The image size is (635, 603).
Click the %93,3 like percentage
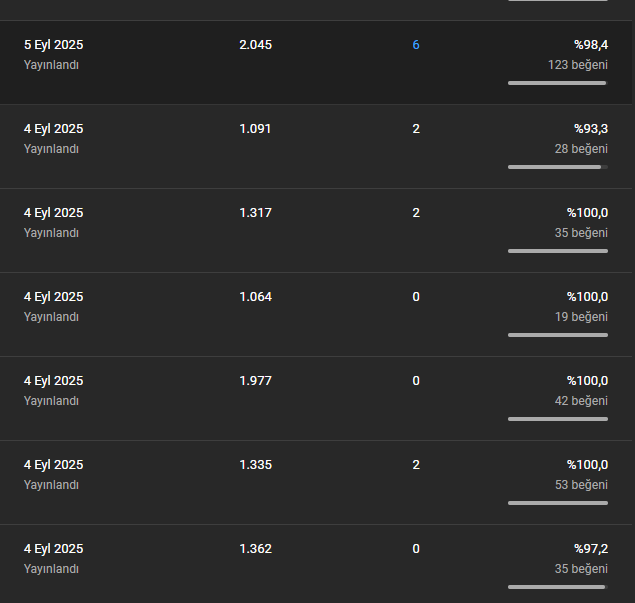(x=591, y=129)
